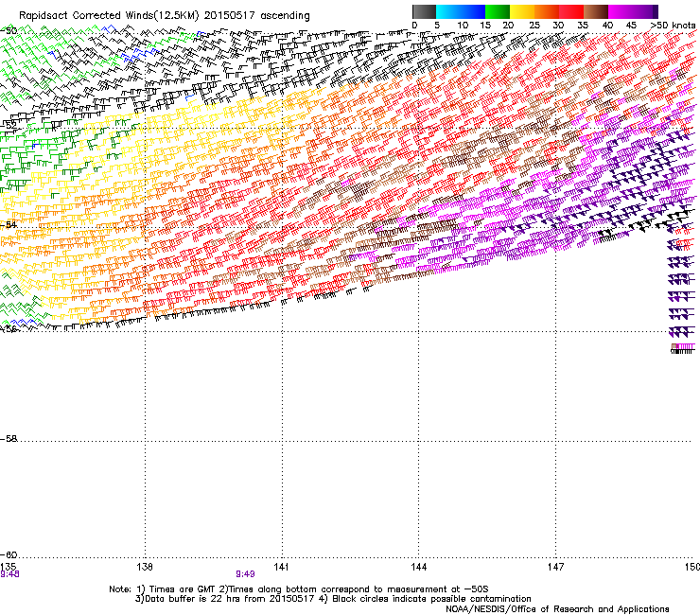Click the brown 35-40 knots legend swatch
This screenshot has height=615, width=700.
point(596,11)
